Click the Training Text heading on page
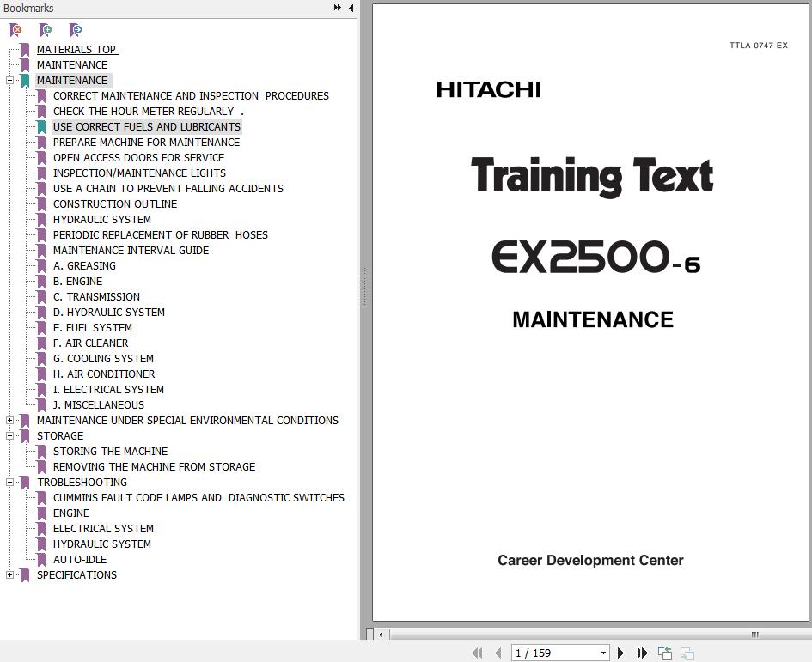This screenshot has height=662, width=812. click(x=592, y=176)
